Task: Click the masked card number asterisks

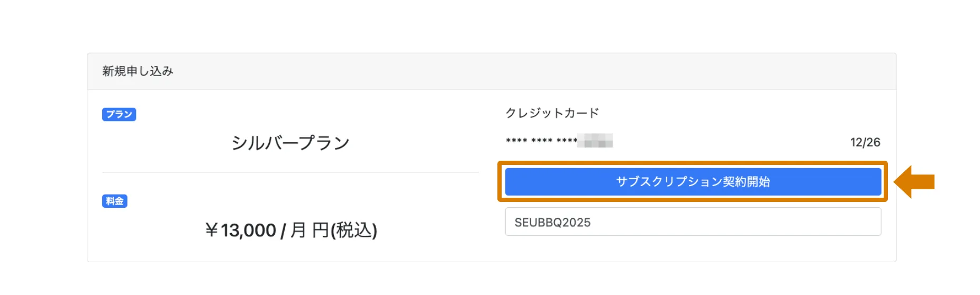Action: tap(541, 141)
